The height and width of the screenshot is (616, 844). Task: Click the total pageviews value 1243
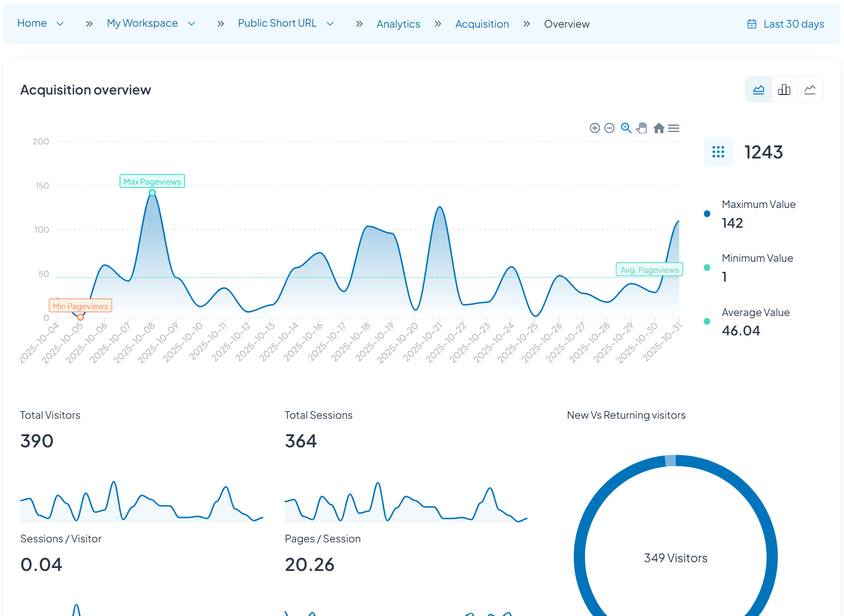pos(764,152)
